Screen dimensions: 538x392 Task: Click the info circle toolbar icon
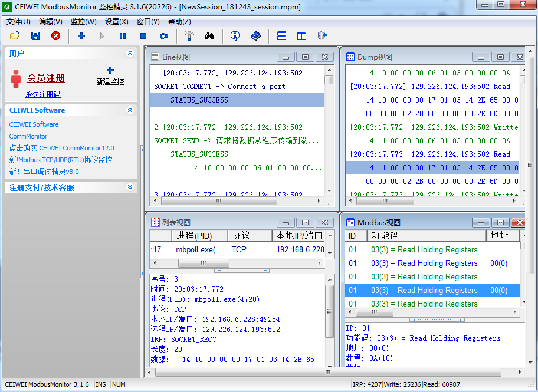point(235,36)
